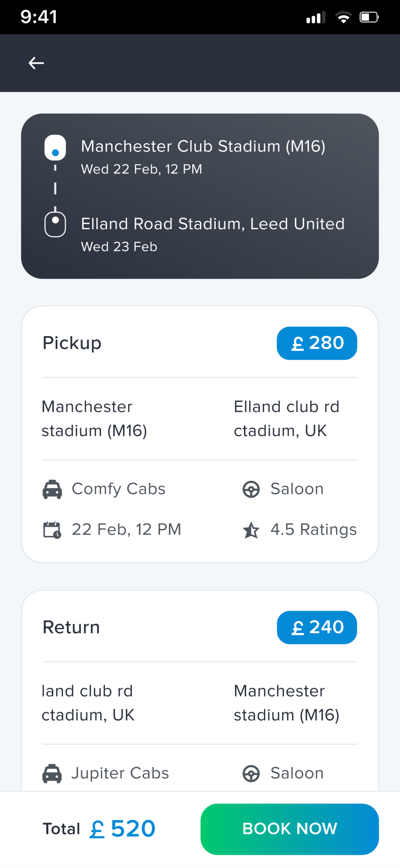Tap the Jupiter Cabs taxi icon
This screenshot has width=400, height=868.
click(x=52, y=773)
